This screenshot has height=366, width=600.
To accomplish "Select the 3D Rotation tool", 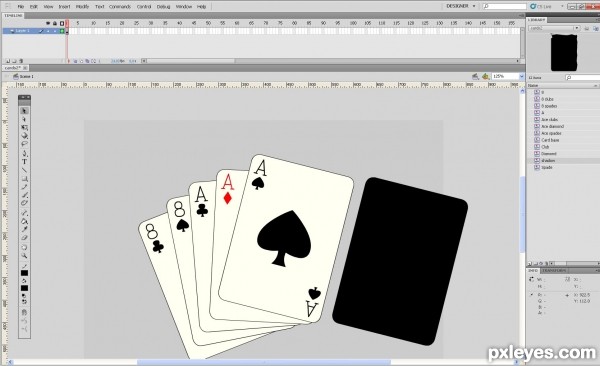I will point(24,136).
